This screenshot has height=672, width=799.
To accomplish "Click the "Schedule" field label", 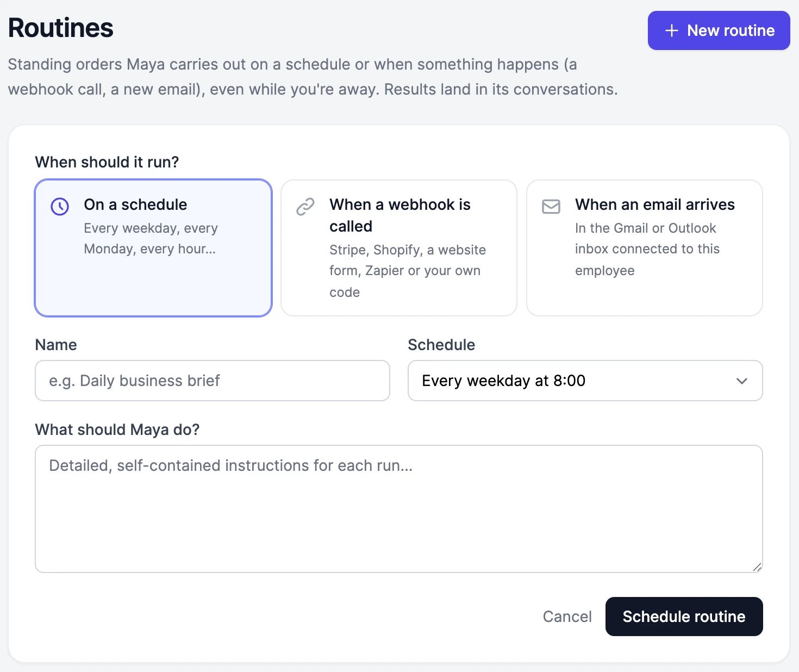I will [x=441, y=345].
